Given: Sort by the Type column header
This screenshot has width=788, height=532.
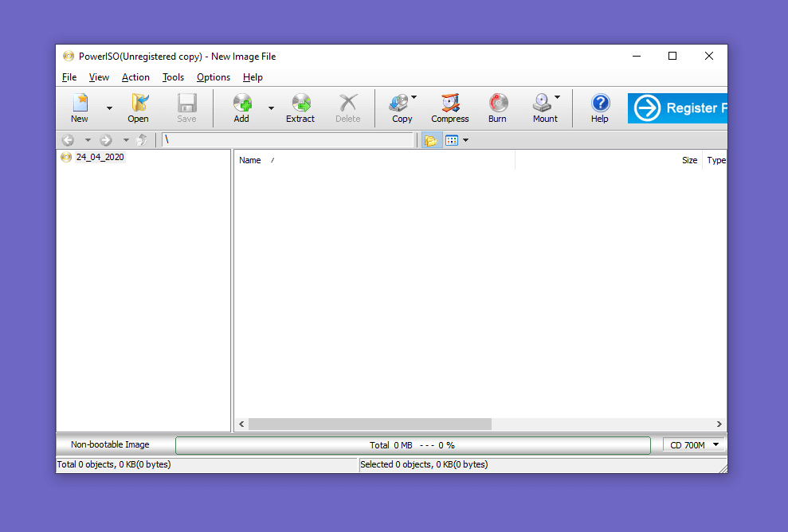Looking at the screenshot, I should 715,160.
